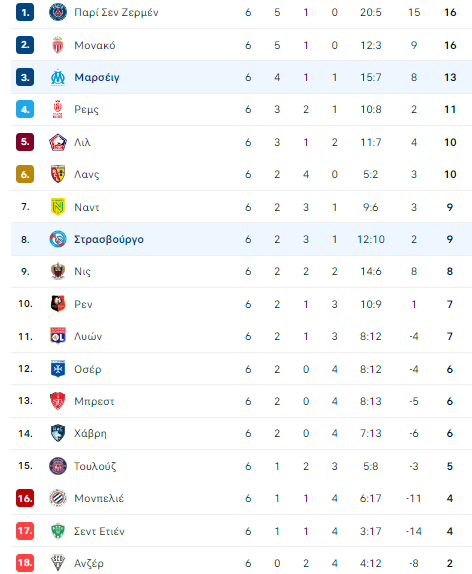472x574 pixels.
Task: Click the Rennes club crest
Action: click(x=58, y=304)
